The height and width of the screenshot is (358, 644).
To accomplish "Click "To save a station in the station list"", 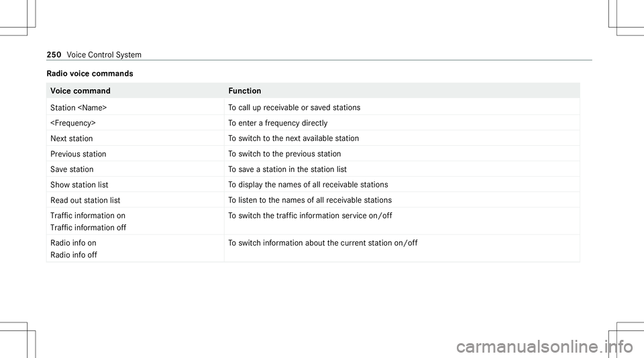I will pos(288,169).
